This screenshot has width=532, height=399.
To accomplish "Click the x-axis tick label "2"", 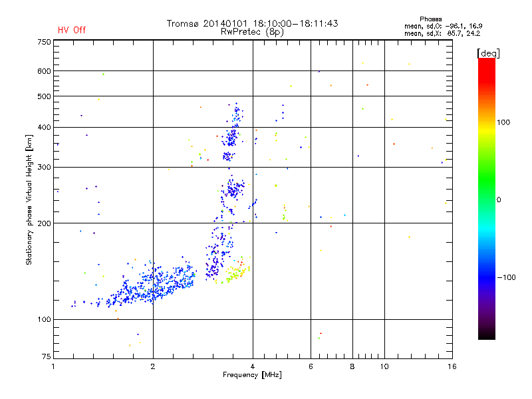I will point(153,366).
